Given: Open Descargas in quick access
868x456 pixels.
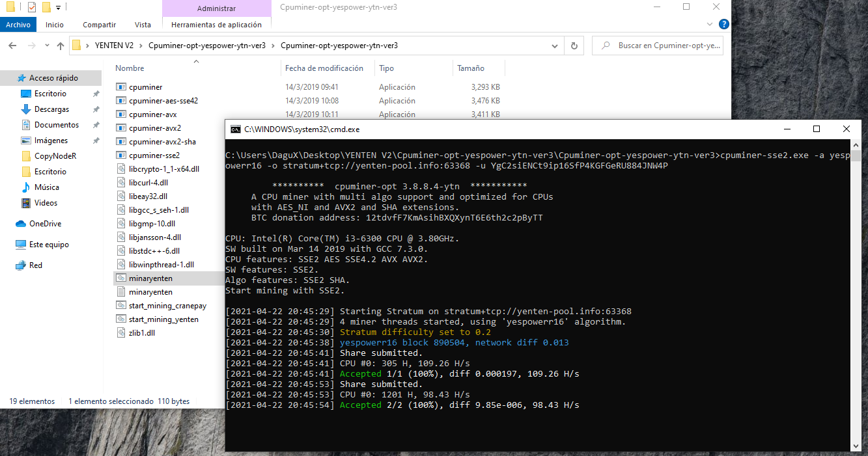Looking at the screenshot, I should (x=51, y=109).
